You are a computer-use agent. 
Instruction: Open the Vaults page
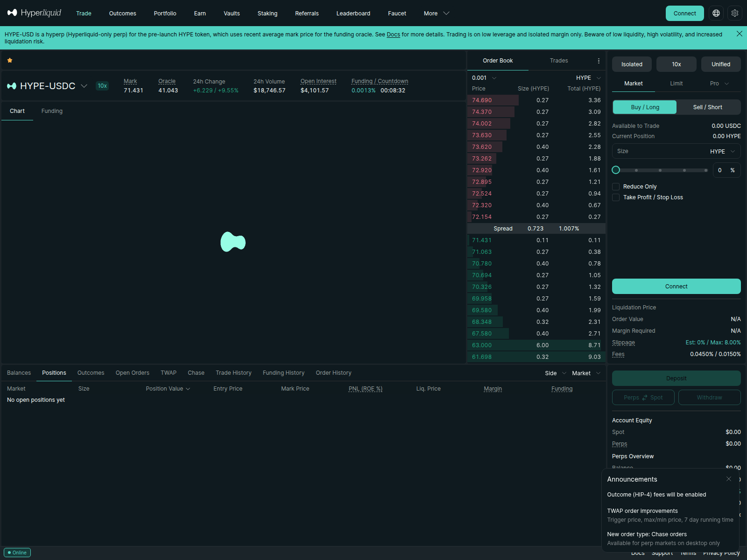[x=232, y=13]
